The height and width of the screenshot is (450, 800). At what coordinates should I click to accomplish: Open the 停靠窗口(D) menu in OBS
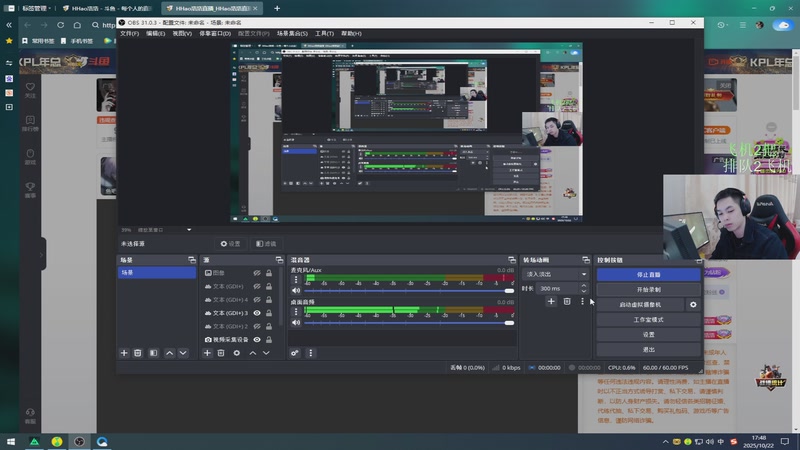[215, 34]
